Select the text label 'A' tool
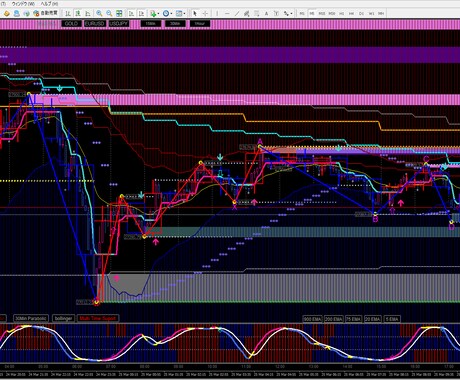 pos(266,13)
